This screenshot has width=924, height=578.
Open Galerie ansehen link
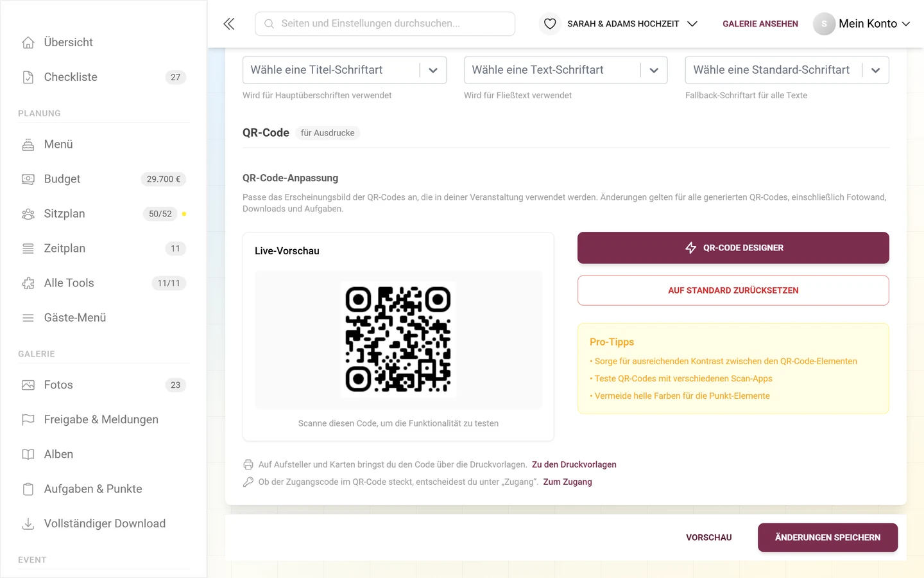click(760, 24)
